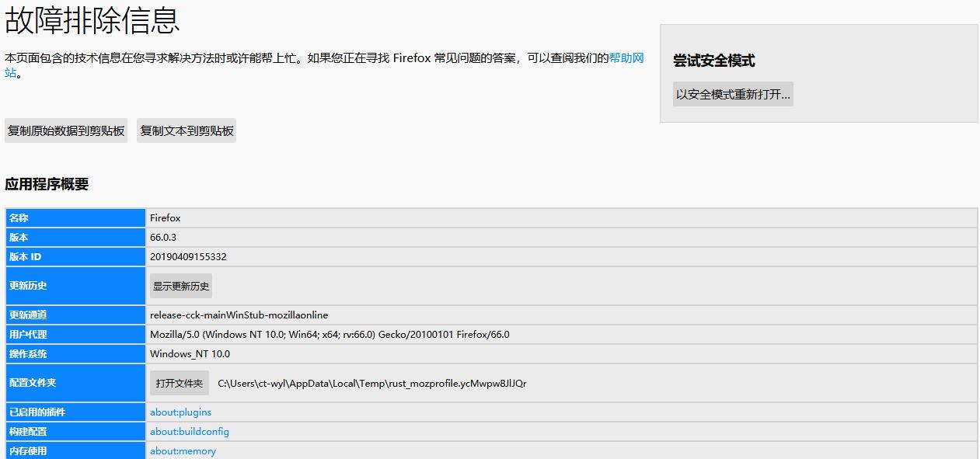Viewport: 980px width, 459px height.
Task: Click the Firefox name value cell
Action: (x=561, y=218)
